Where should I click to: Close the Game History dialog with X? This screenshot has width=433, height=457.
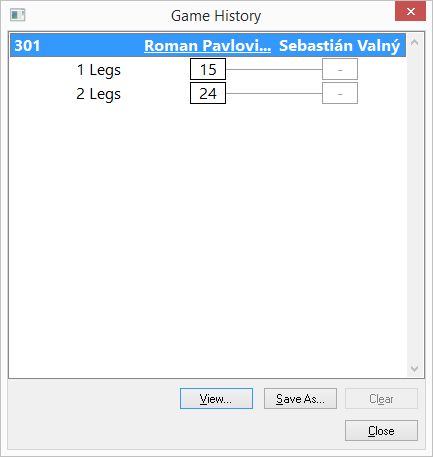410,12
